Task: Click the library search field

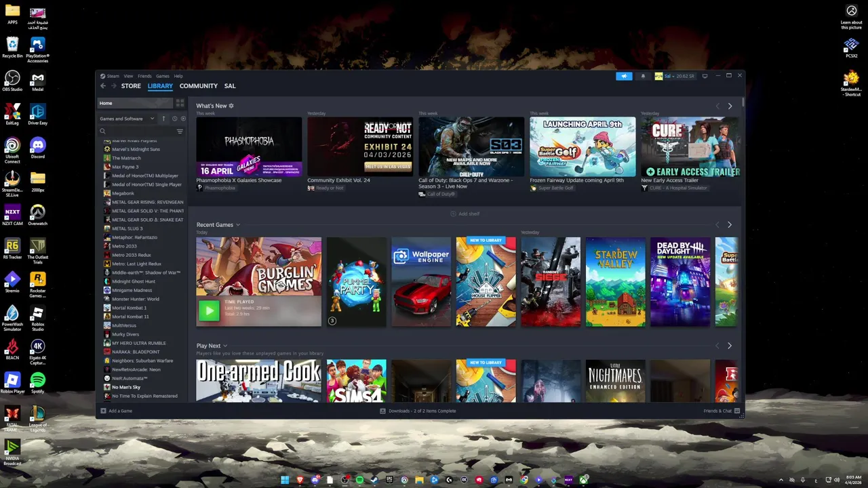Action: tap(137, 131)
